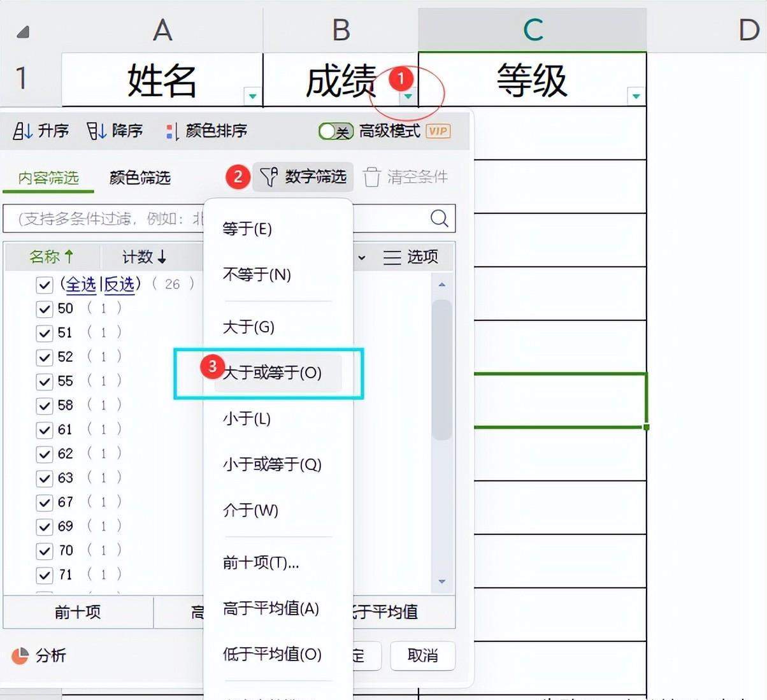Sort descending with 降序 icon
The image size is (767, 700).
pos(96,131)
